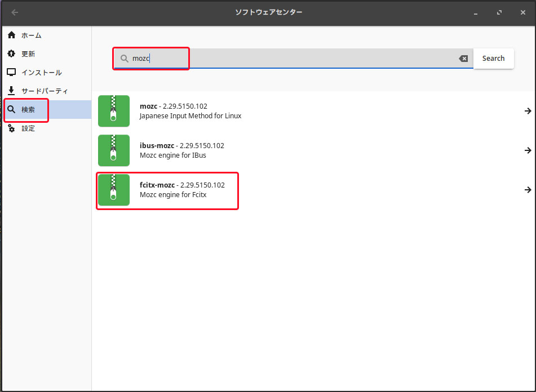This screenshot has height=392, width=536.
Task: Clear the search text with backspace icon
Action: (x=463, y=59)
